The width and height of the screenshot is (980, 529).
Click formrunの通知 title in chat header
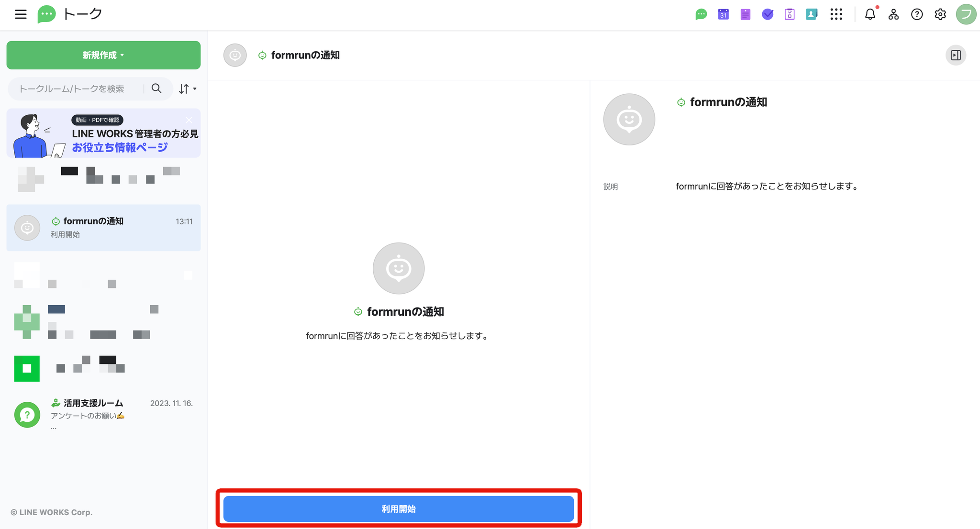(305, 55)
